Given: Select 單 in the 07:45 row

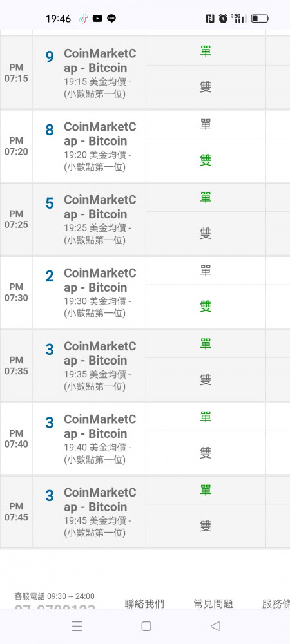Looking at the screenshot, I should pos(206,490).
